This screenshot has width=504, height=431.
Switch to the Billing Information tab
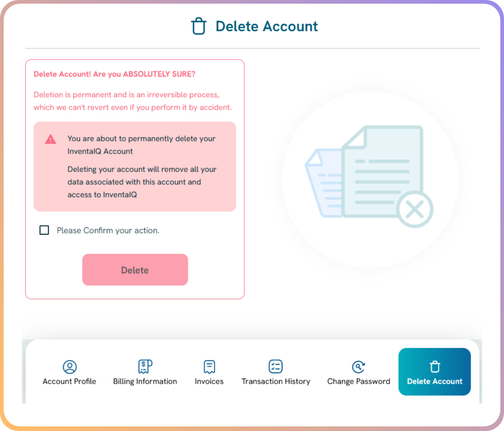[x=145, y=381]
